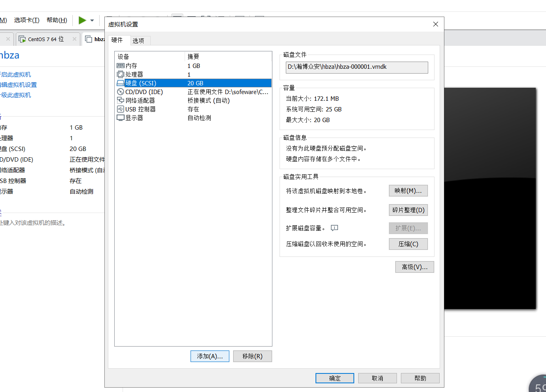Select the USB 控制器 row label
The width and height of the screenshot is (546, 392).
pos(141,109)
